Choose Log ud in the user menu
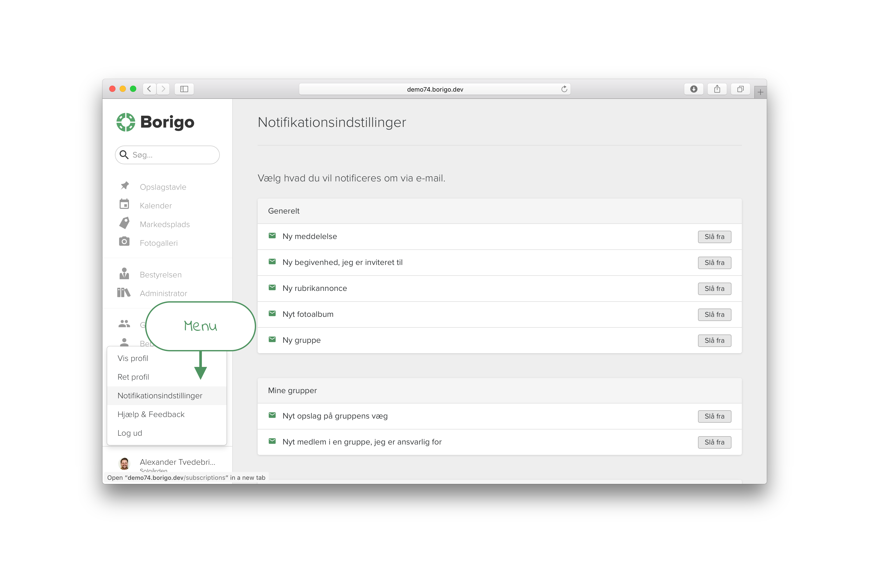The width and height of the screenshot is (869, 588). (x=166, y=433)
